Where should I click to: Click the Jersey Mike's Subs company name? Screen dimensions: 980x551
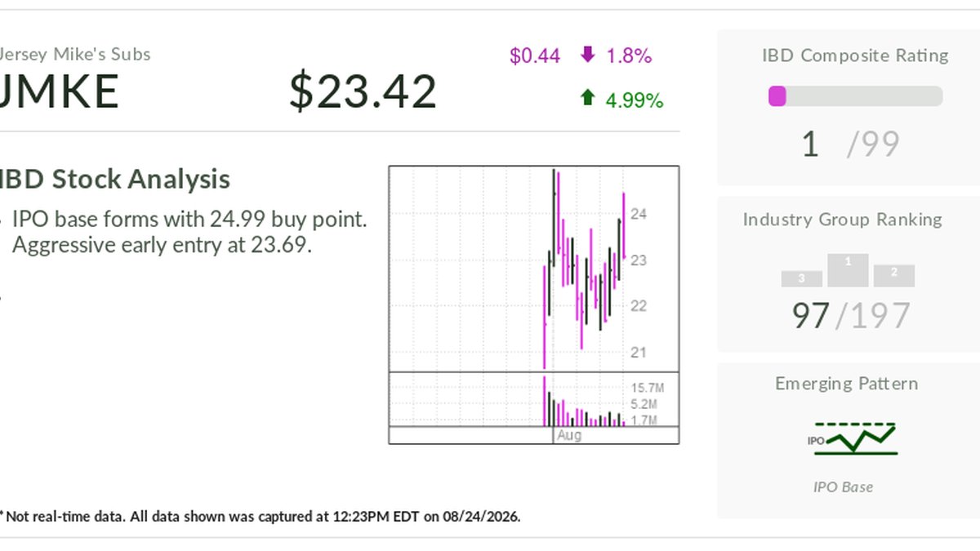(74, 55)
